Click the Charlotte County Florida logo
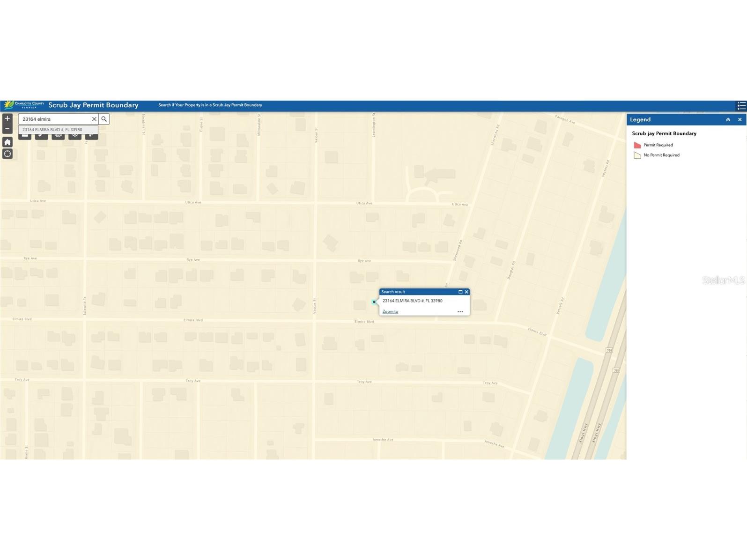This screenshot has height=560, width=747. click(x=24, y=105)
